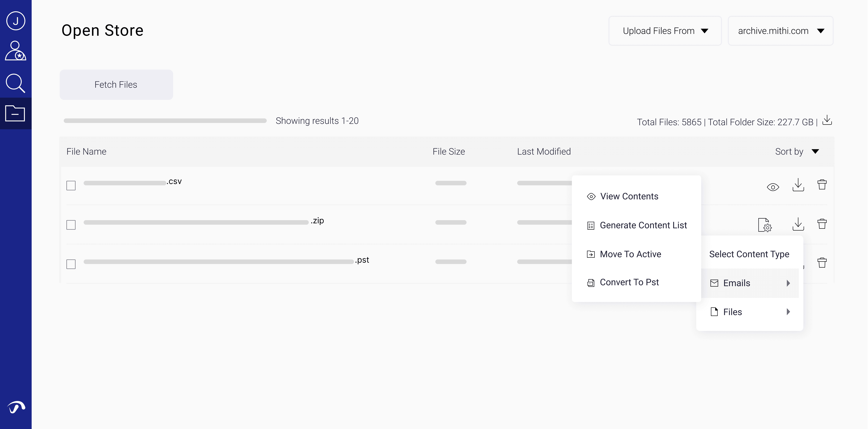
Task: Tick the checkbox for the csv file
Action: [71, 185]
